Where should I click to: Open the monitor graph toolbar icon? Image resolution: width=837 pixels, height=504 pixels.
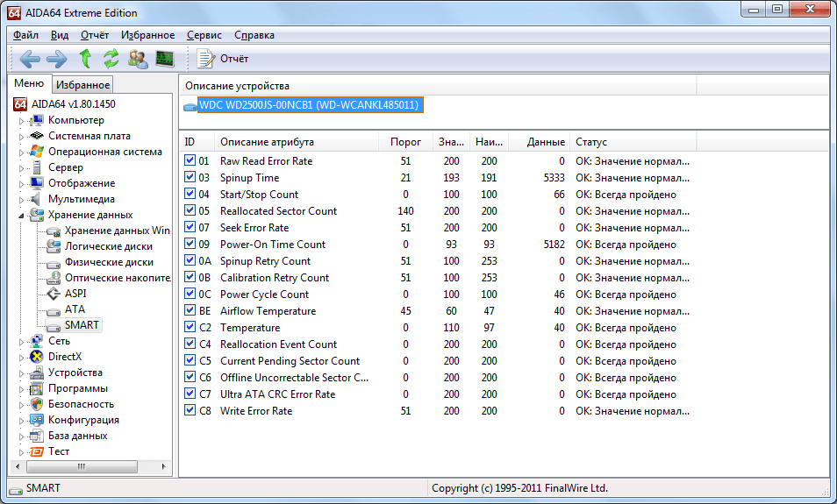click(164, 59)
